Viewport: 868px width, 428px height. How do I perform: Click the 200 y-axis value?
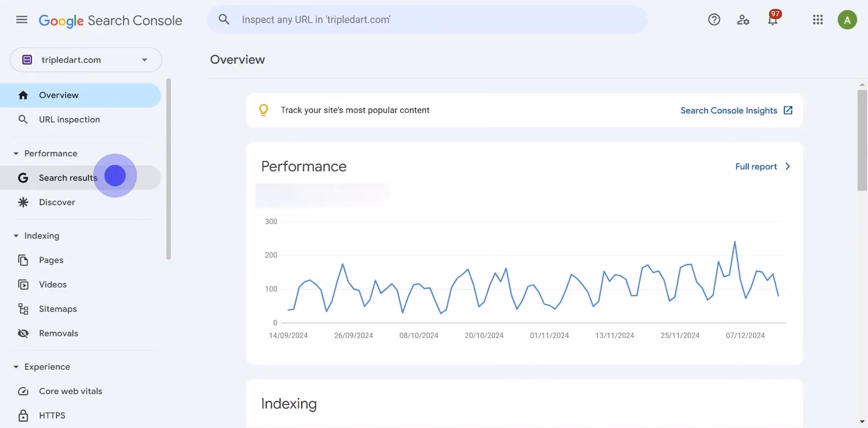(271, 255)
